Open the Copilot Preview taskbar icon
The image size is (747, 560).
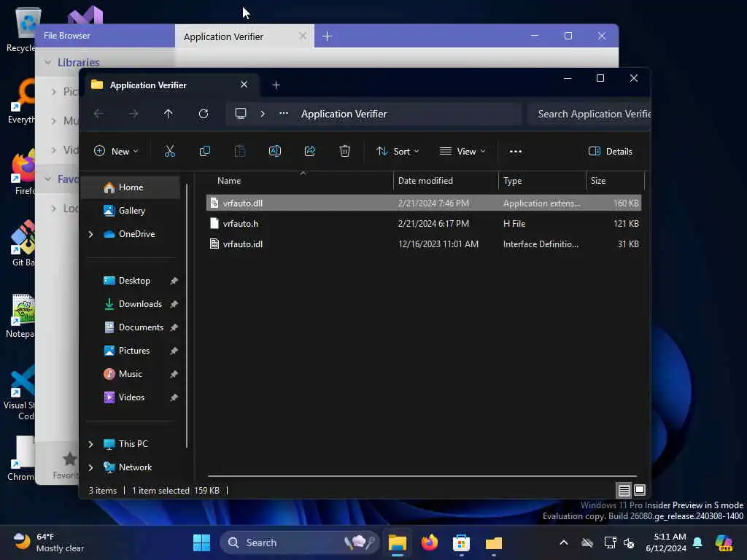point(724,542)
